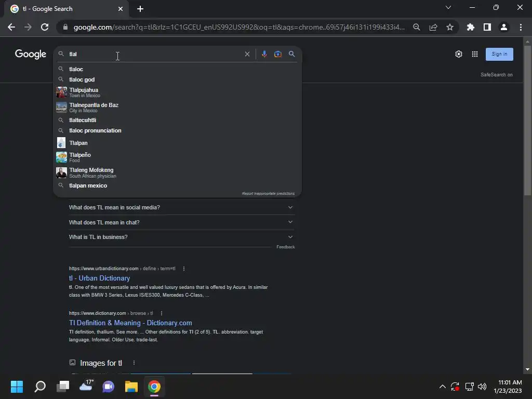Viewport: 532px width, 399px height.
Task: Open the Google apps grid
Action: (x=475, y=54)
